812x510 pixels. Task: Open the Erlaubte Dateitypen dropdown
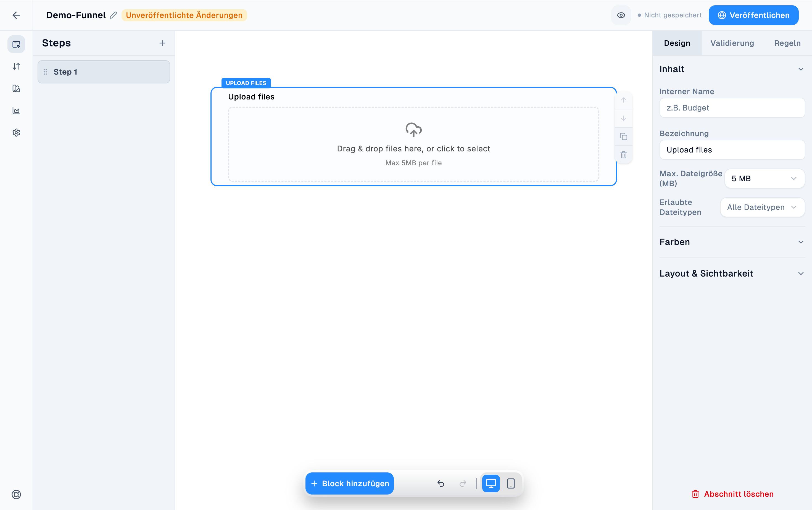[x=763, y=207]
